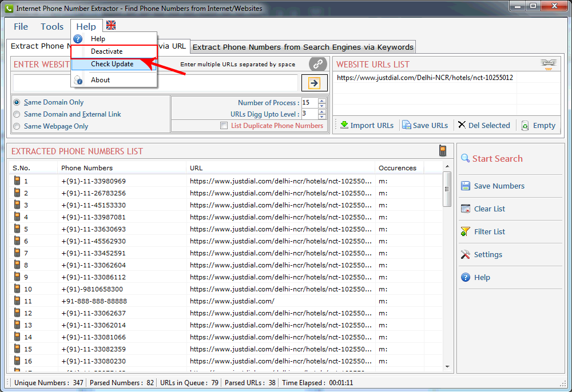Click phone icon in row 1
572x392 pixels.
(x=17, y=181)
